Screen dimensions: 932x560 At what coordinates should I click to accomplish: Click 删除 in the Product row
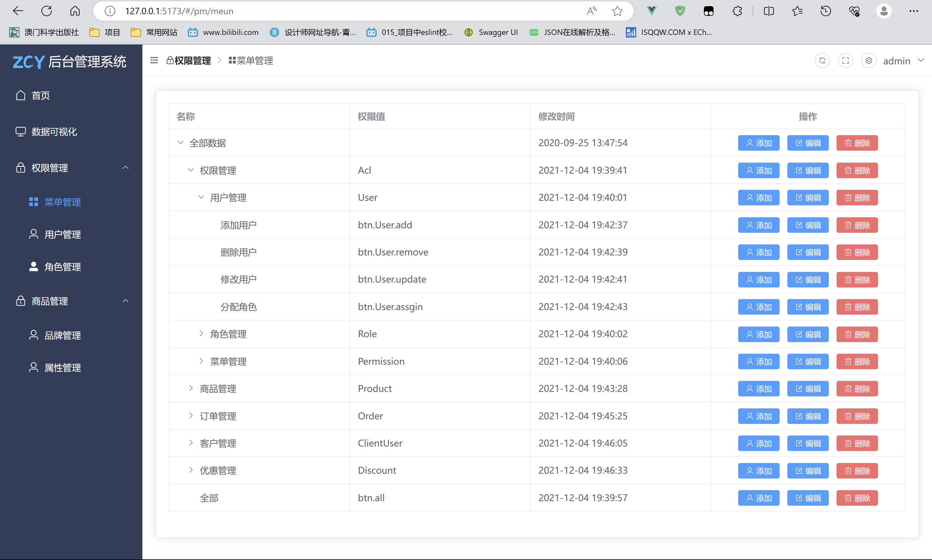tap(857, 389)
